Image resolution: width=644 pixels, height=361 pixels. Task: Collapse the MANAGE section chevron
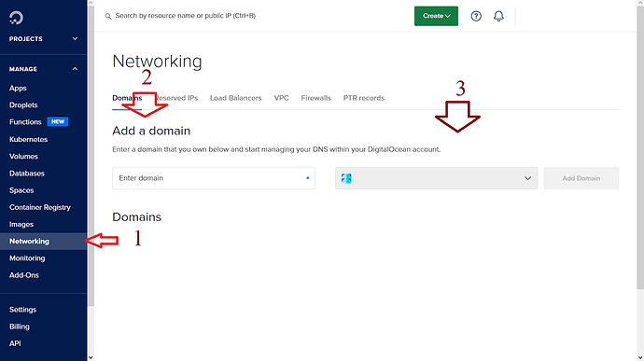click(x=75, y=69)
